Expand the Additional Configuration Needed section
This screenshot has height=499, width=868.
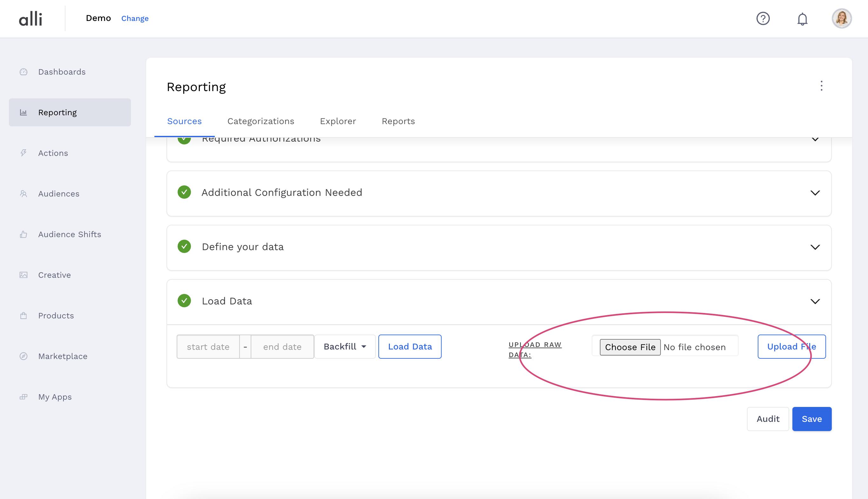815,193
